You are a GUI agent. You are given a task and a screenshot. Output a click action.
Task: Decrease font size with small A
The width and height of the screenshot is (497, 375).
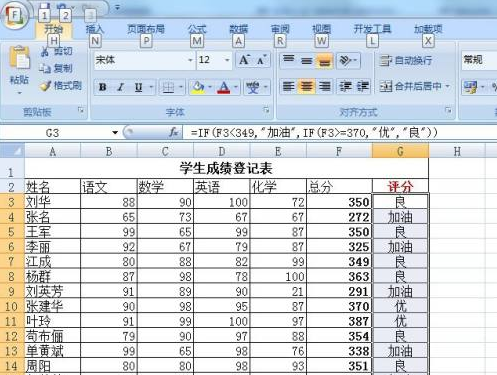(x=262, y=60)
